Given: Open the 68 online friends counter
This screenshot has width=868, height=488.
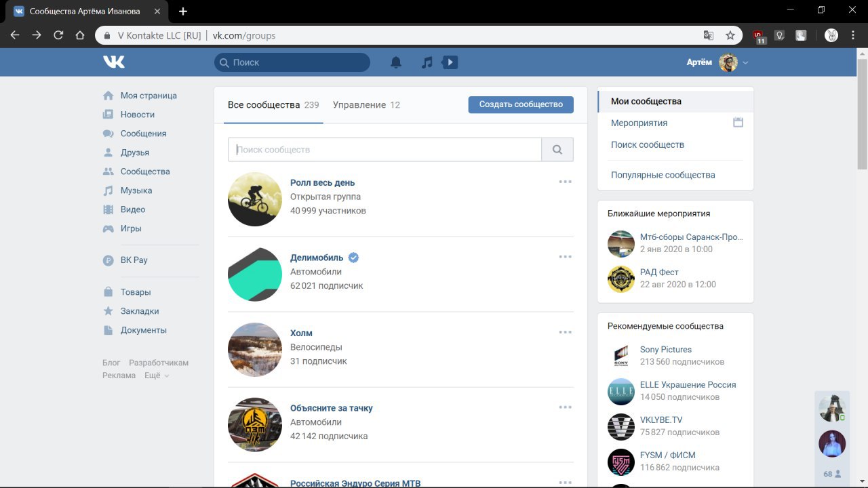Looking at the screenshot, I should pyautogui.click(x=832, y=474).
